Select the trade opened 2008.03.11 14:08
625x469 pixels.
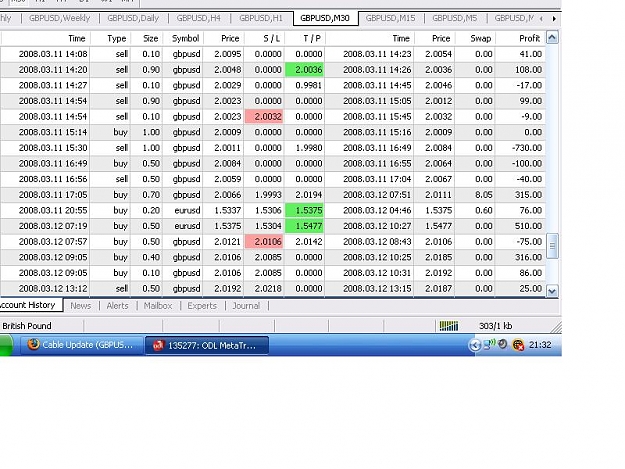(x=273, y=54)
